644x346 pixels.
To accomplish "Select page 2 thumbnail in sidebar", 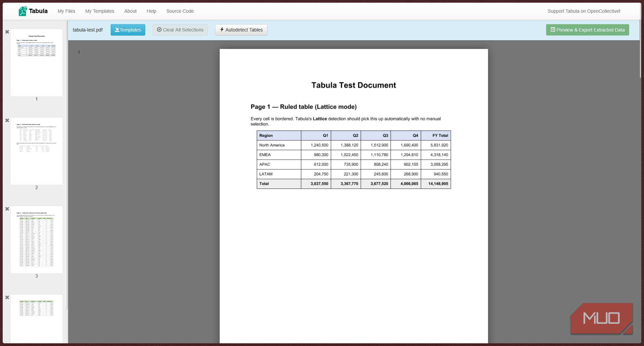I will pyautogui.click(x=37, y=151).
